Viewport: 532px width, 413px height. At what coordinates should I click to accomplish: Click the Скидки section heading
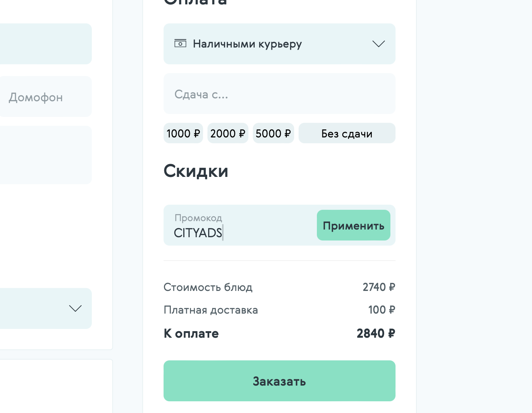tap(196, 171)
